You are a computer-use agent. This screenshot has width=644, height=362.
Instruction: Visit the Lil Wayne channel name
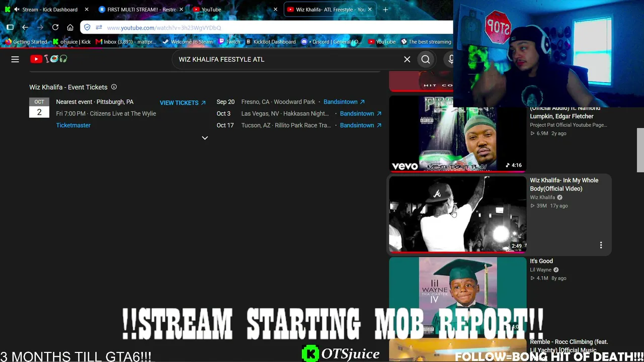click(541, 270)
